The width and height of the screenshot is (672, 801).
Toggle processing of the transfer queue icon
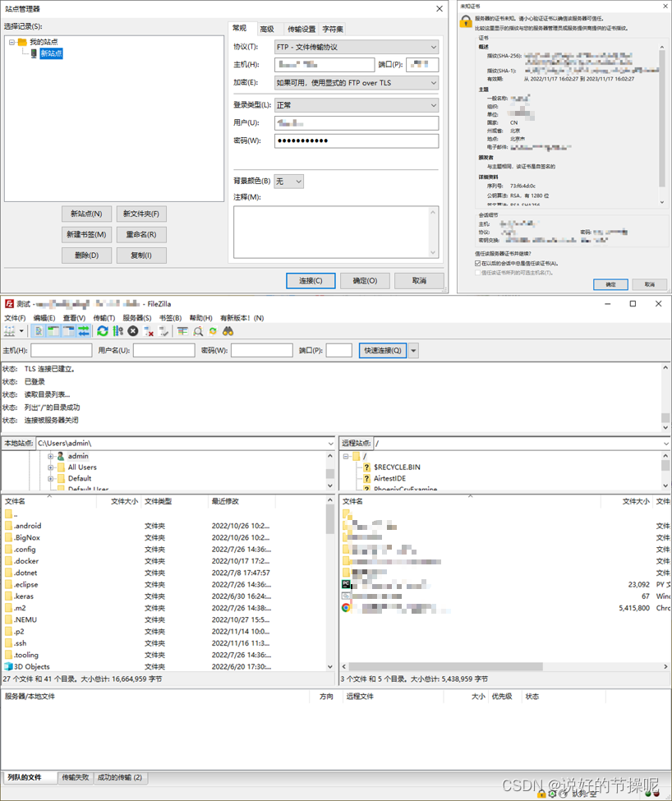tap(118, 332)
